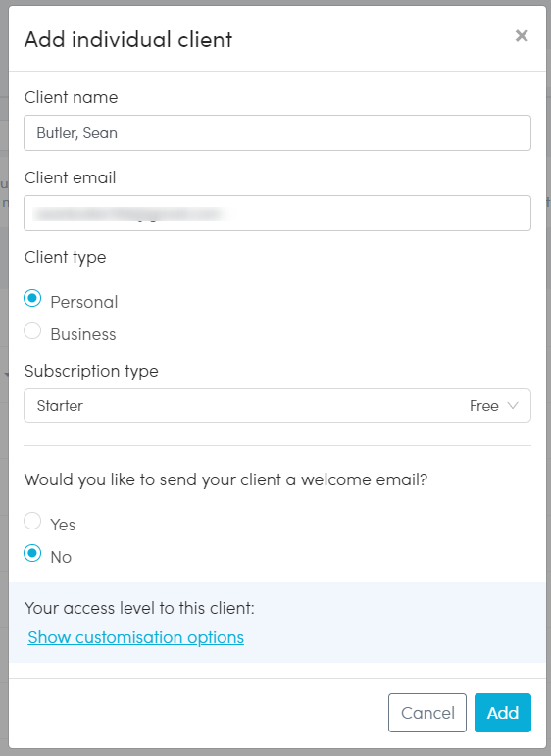Choose the Business client type radio button
Image resolution: width=551 pixels, height=756 pixels.
[x=32, y=330]
